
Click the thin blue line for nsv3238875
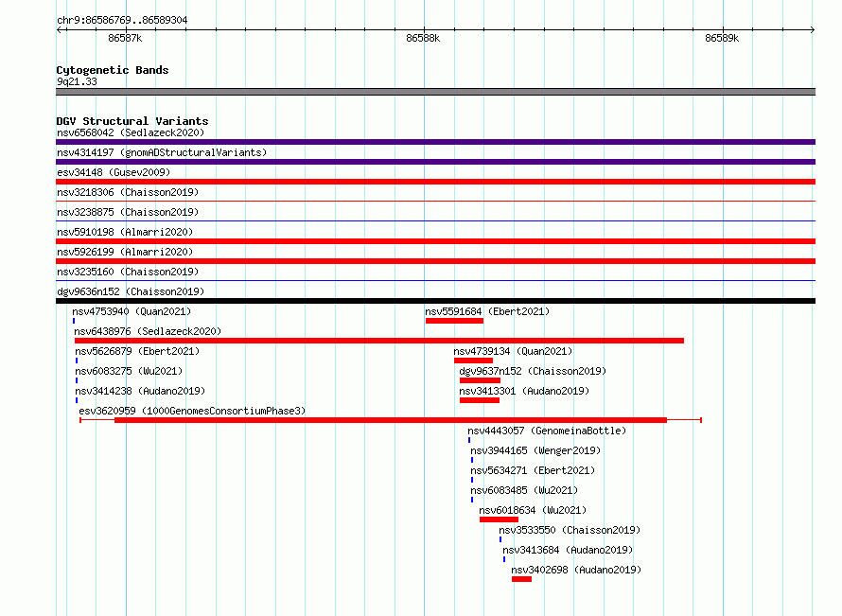[435, 221]
